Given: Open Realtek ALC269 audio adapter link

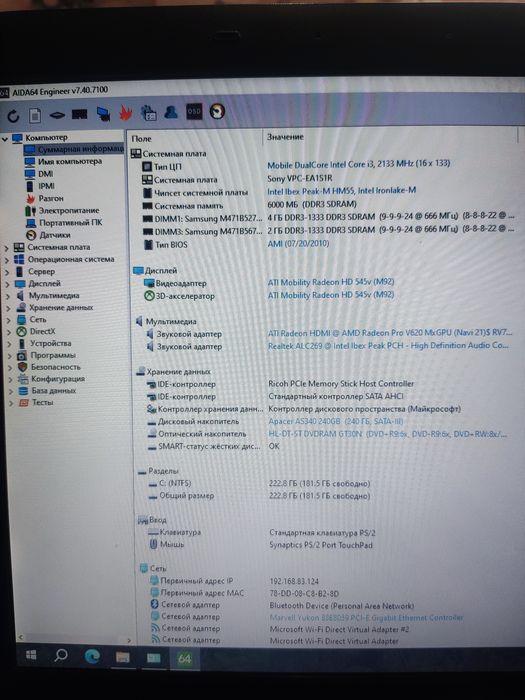Looking at the screenshot, I should pos(388,346).
